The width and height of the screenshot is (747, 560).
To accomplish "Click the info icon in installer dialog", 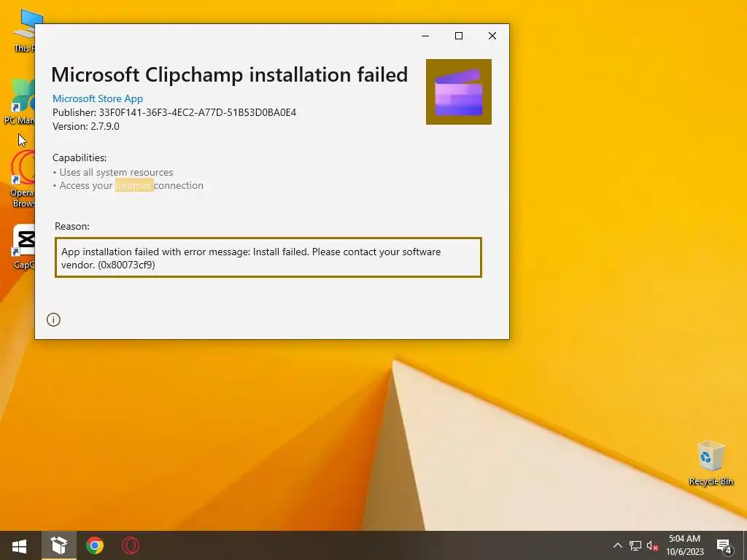I will (x=53, y=319).
